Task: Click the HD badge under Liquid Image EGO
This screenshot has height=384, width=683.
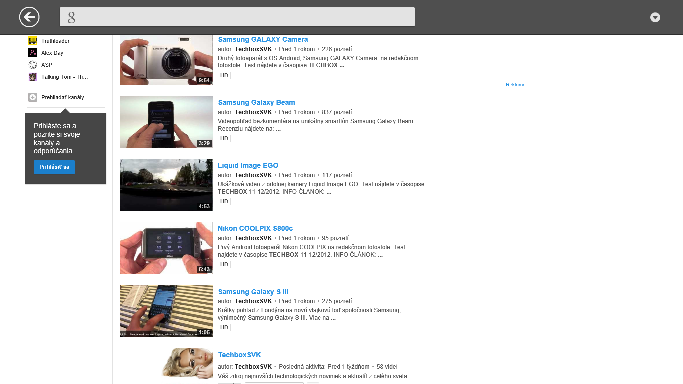Action: coord(224,201)
